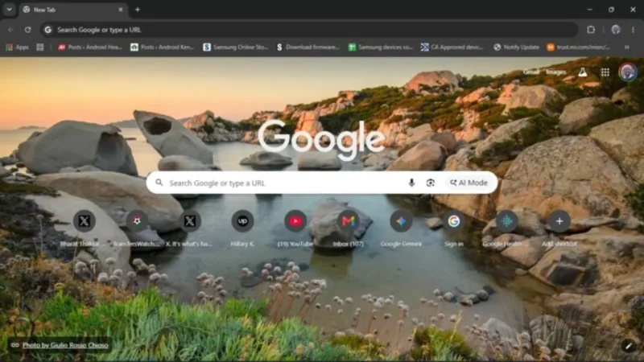The image size is (644, 362).
Task: Customize Chrome with the pencil icon
Action: (629, 346)
